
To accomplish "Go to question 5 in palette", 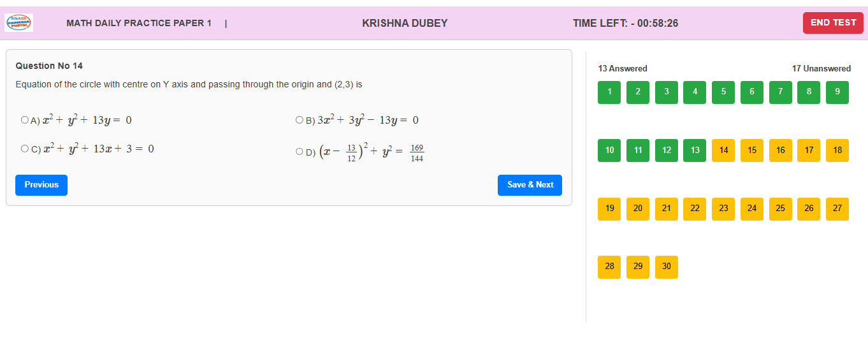I will point(723,92).
